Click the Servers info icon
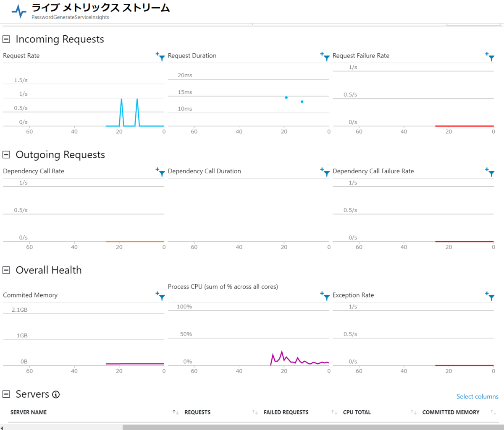The width and height of the screenshot is (504, 430). [56, 394]
